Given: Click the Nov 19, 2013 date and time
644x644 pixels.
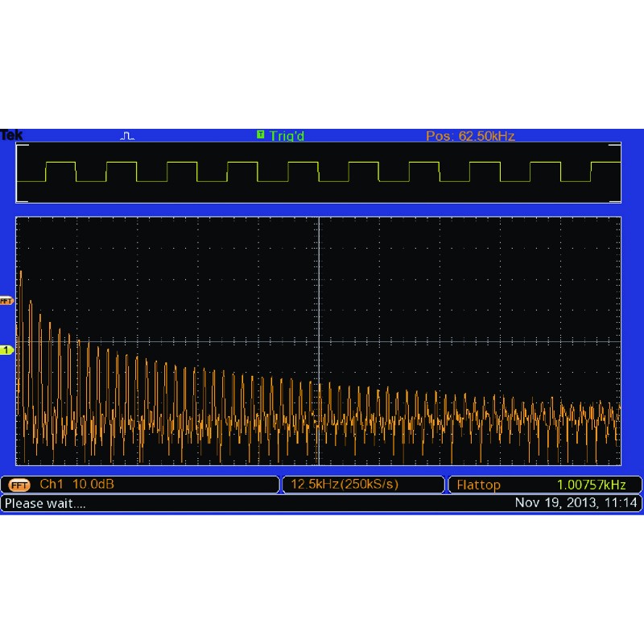Looking at the screenshot, I should tap(576, 503).
